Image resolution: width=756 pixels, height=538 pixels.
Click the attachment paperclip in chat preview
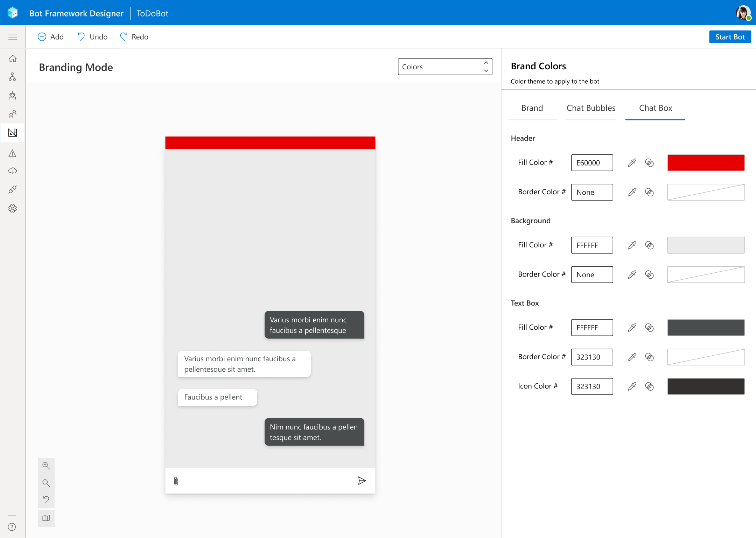click(176, 481)
